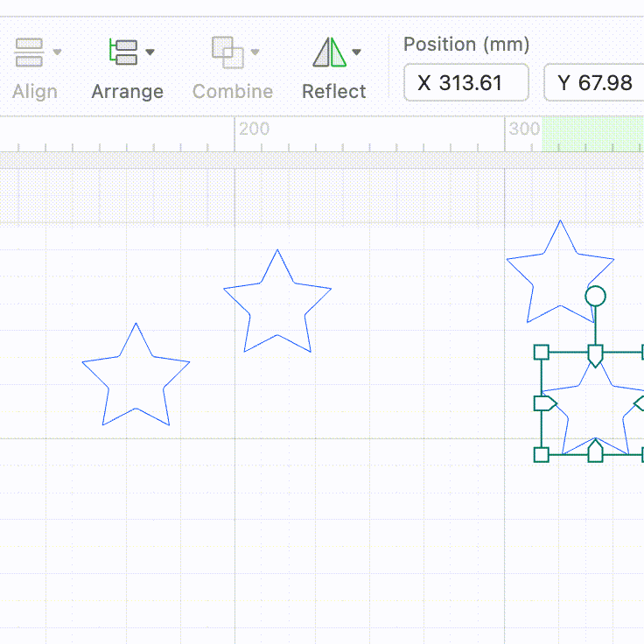Click the Arrange label

(128, 91)
